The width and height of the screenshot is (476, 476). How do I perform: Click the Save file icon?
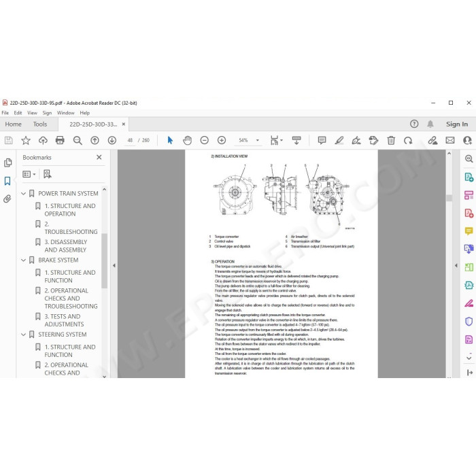(x=8, y=140)
